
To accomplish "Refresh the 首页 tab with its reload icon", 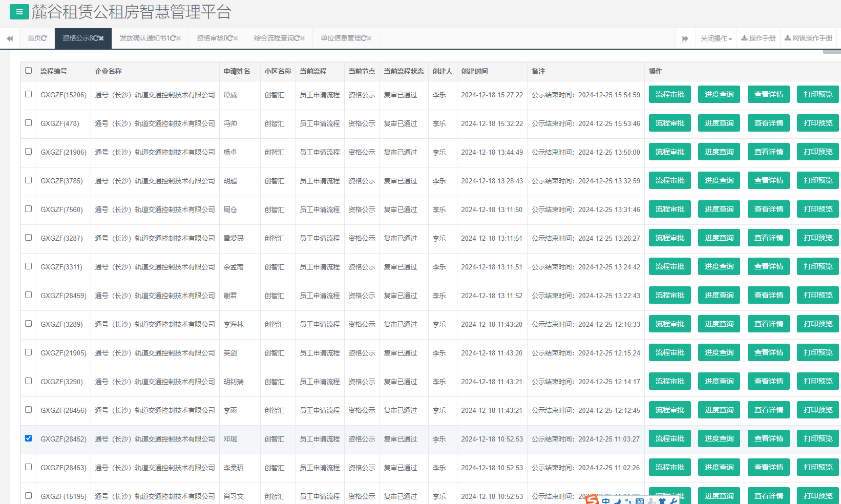I will tap(45, 38).
